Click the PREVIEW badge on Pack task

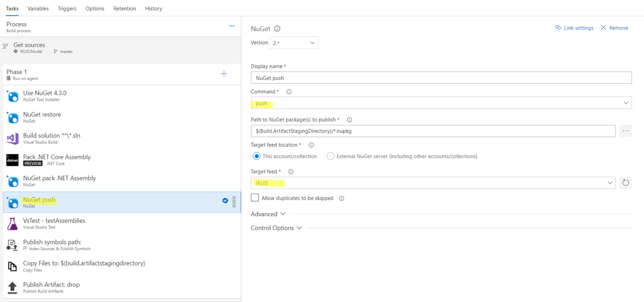33,163
